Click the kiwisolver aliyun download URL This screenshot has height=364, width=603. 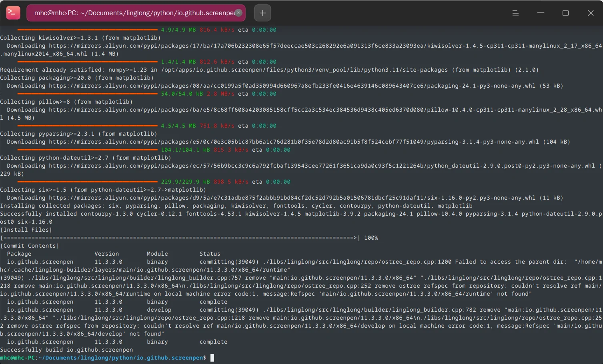click(x=302, y=50)
